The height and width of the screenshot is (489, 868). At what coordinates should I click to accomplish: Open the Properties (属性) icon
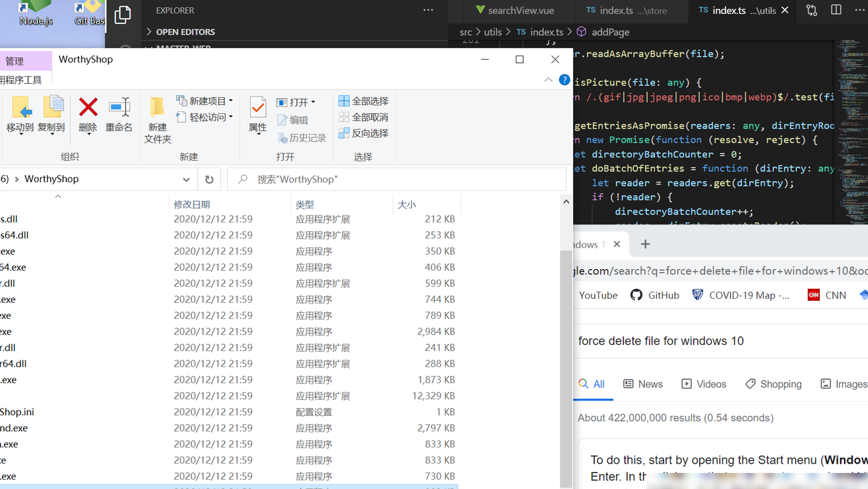pyautogui.click(x=257, y=107)
